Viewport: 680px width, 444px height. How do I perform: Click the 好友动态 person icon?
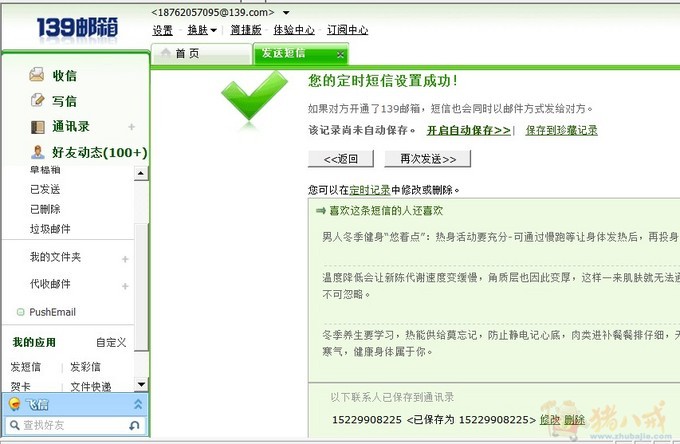38,152
